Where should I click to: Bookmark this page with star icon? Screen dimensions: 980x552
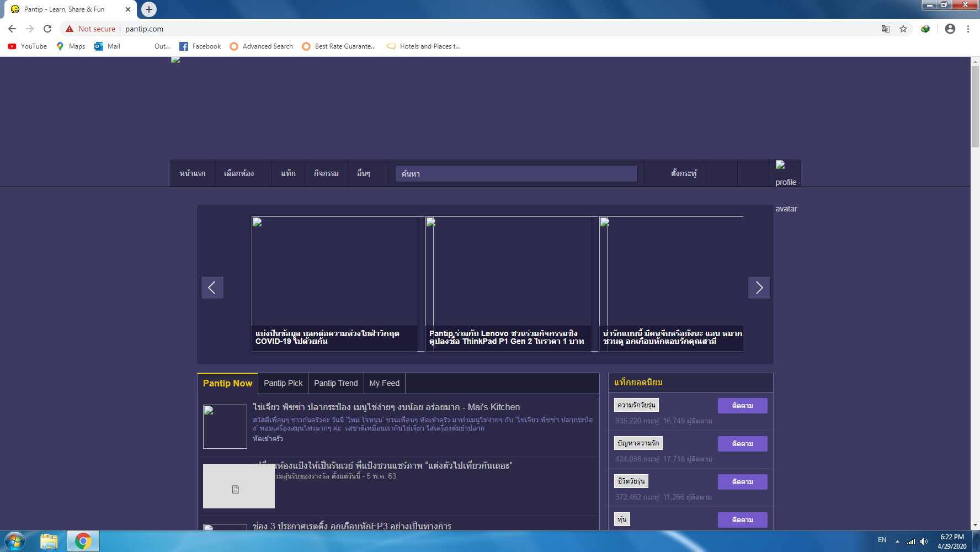click(903, 29)
